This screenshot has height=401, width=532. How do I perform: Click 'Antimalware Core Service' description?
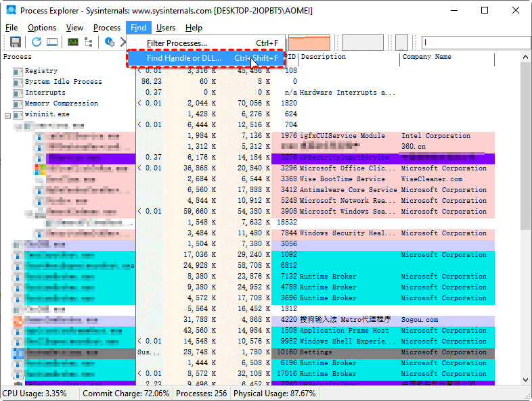(x=349, y=190)
